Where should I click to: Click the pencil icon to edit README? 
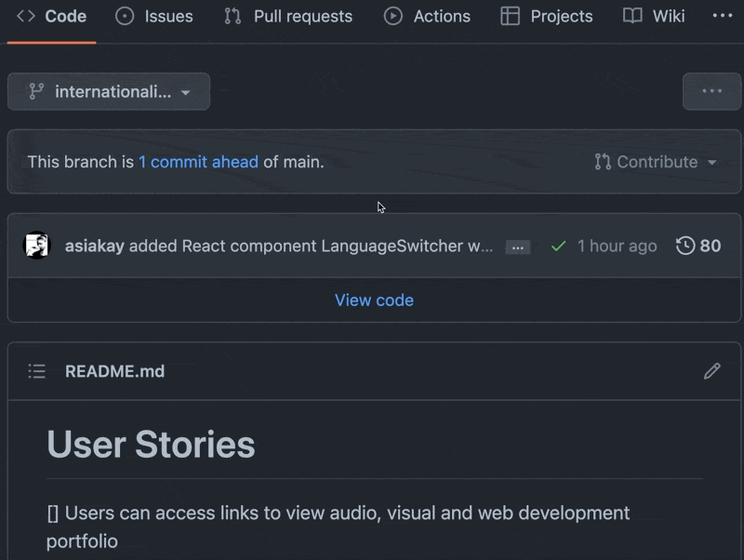coord(711,371)
